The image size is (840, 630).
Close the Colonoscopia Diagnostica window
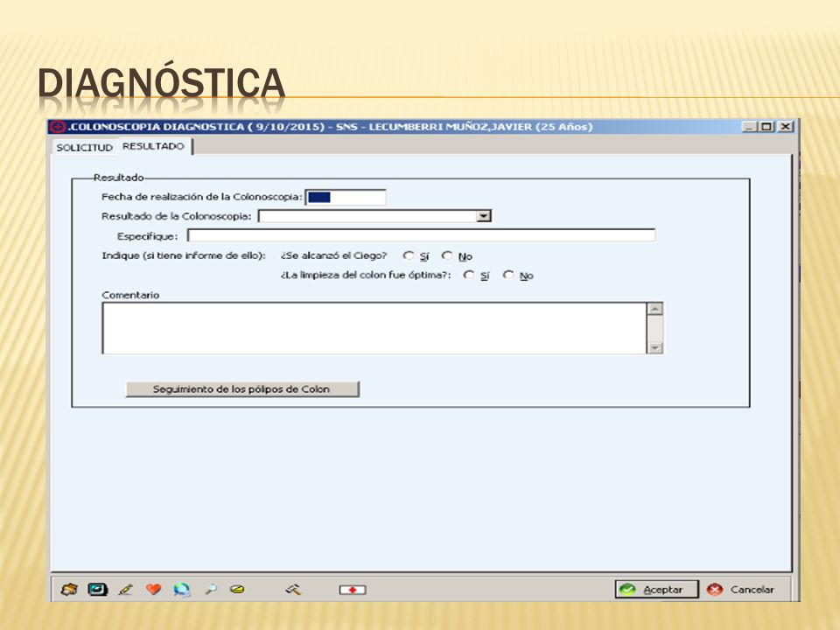[x=786, y=127]
